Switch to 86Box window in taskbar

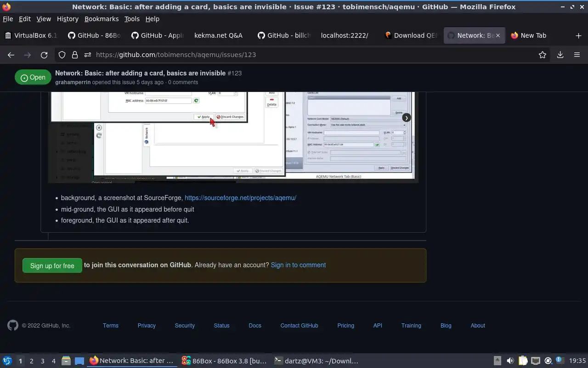pyautogui.click(x=224, y=361)
